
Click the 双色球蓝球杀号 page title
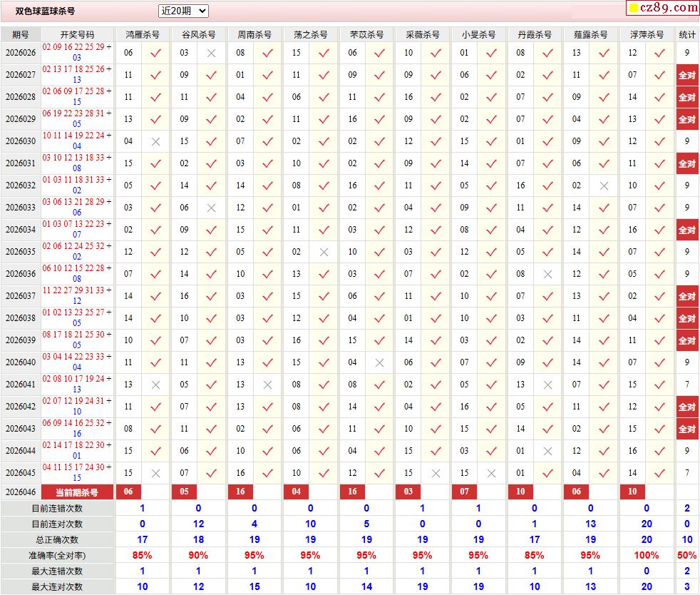(45, 11)
